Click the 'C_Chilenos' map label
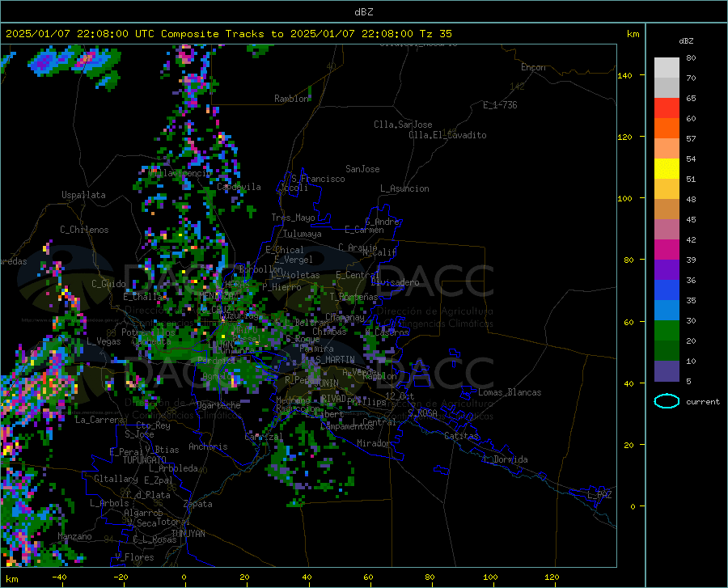 84,230
